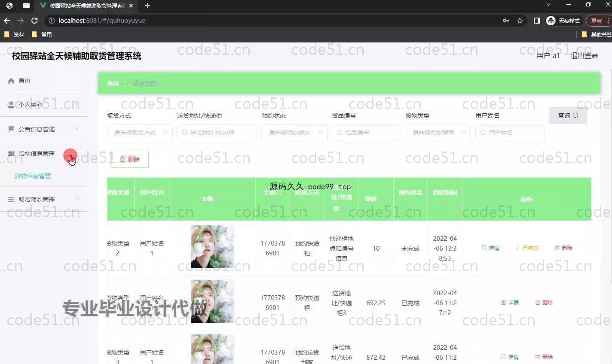Open the 其他书签 folder

(597, 34)
